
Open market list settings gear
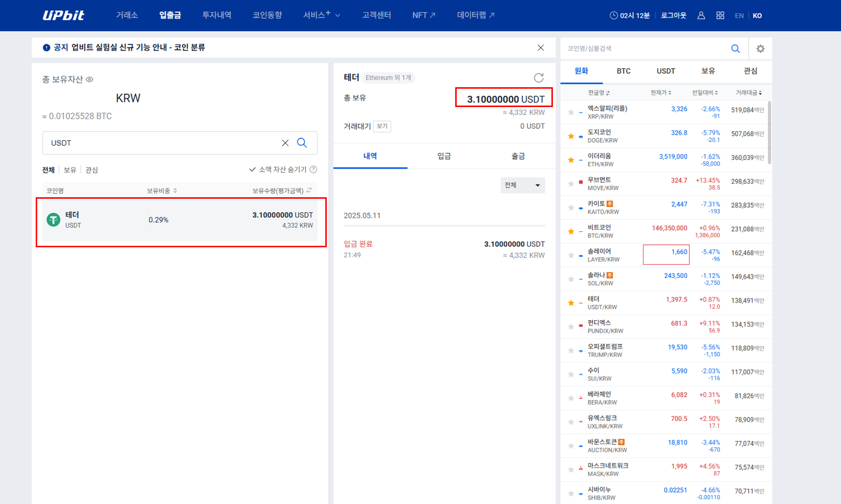coord(760,49)
